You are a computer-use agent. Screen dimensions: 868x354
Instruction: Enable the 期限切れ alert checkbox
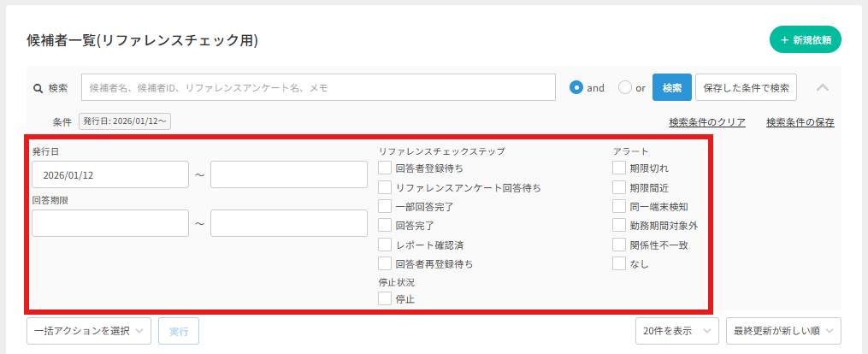point(619,168)
